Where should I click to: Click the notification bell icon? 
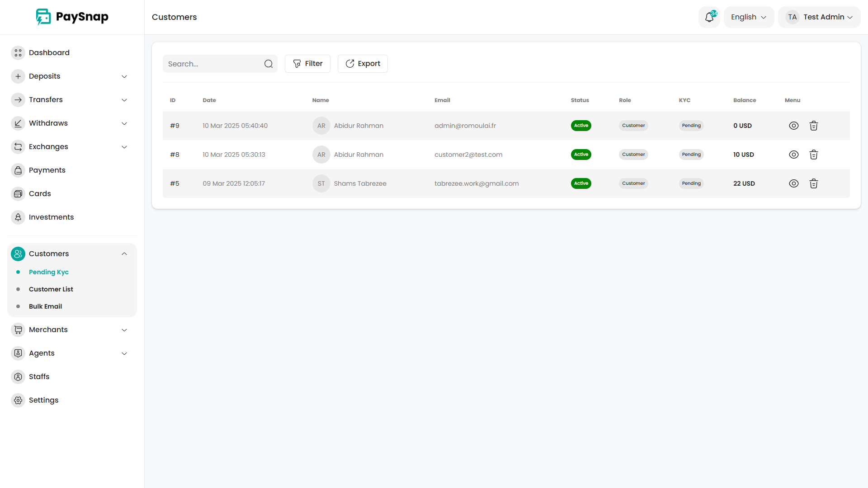(x=709, y=17)
